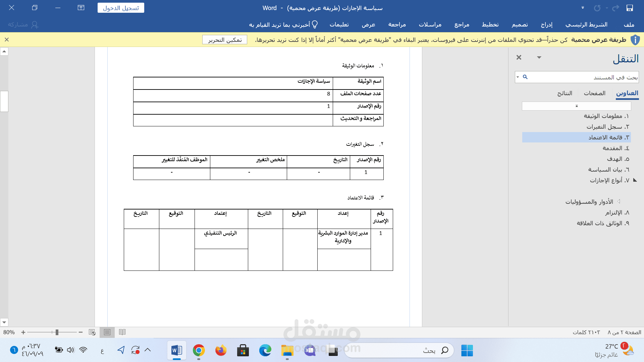Select heading ٦. بيان السياسة

[576, 170]
